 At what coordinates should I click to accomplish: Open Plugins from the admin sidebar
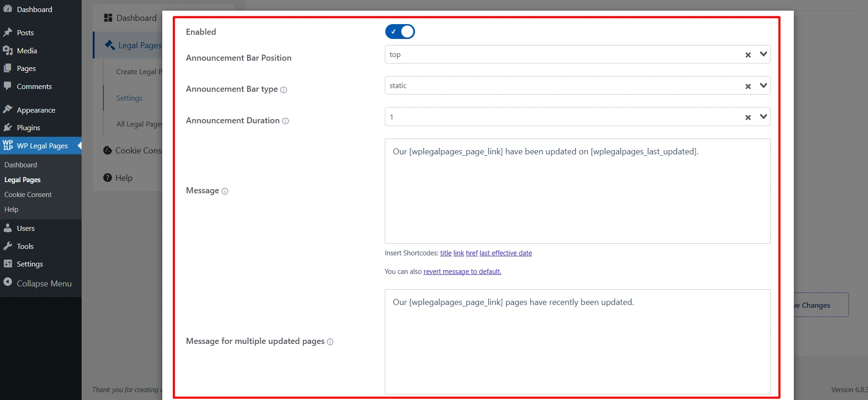[x=28, y=127]
